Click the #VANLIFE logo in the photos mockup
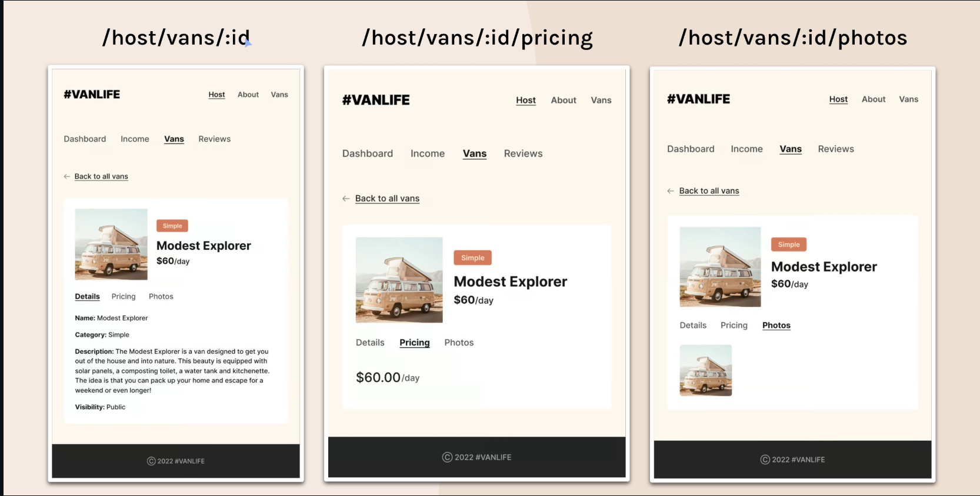 point(698,99)
